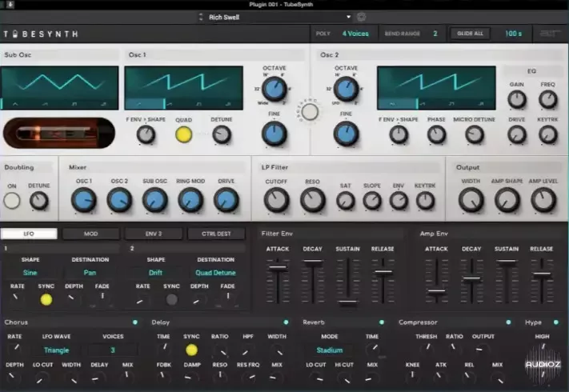Click the LP Filter SLOPE knob
The height and width of the screenshot is (392, 569).
click(372, 201)
